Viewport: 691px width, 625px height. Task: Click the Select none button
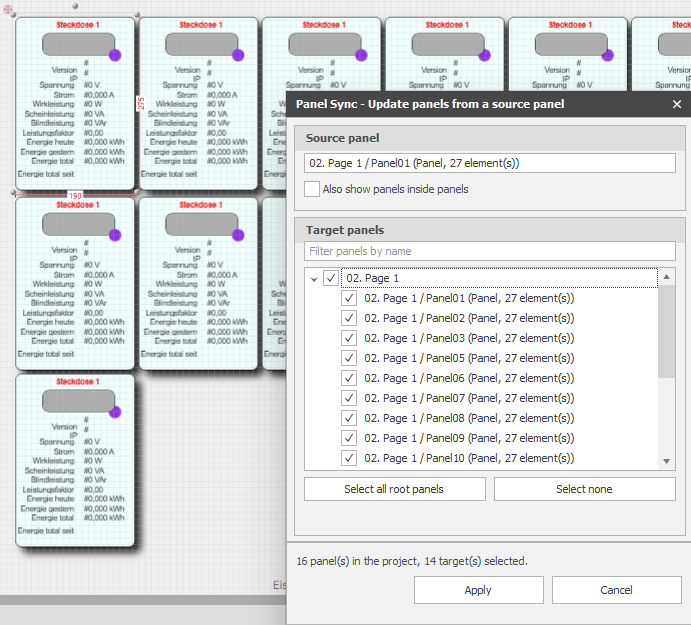(584, 489)
